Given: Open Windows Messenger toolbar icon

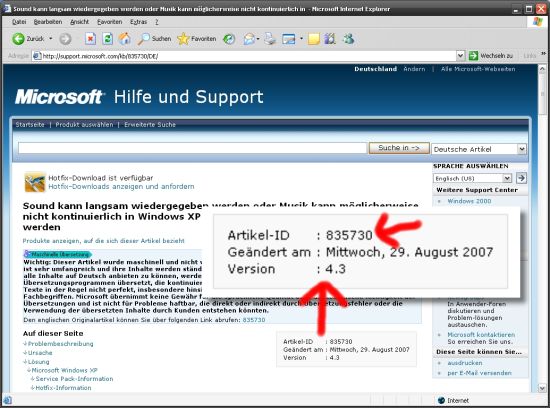Looking at the screenshot, I should point(348,39).
